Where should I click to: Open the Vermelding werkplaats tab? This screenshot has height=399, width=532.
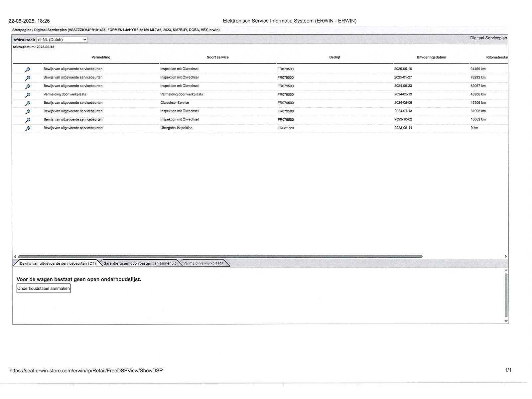point(203,263)
